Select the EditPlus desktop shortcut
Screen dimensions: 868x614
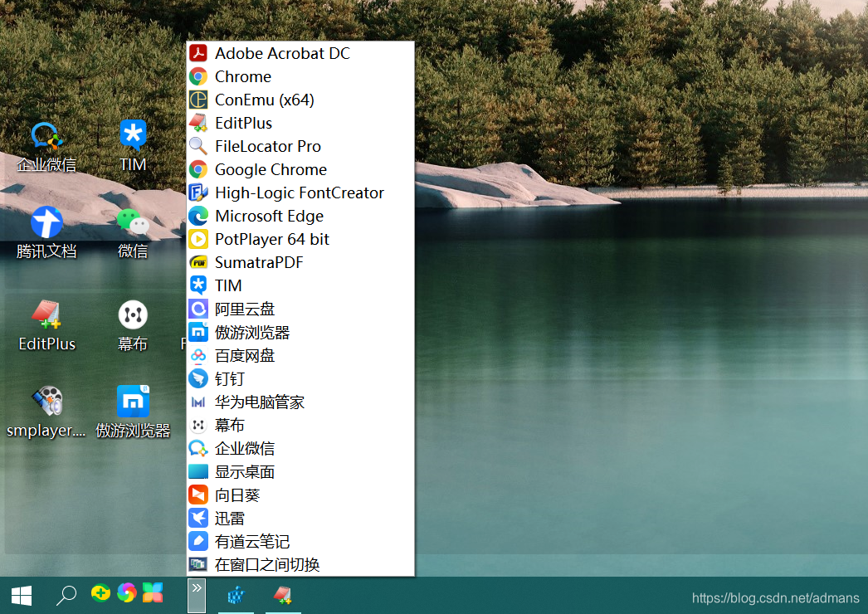tap(46, 326)
